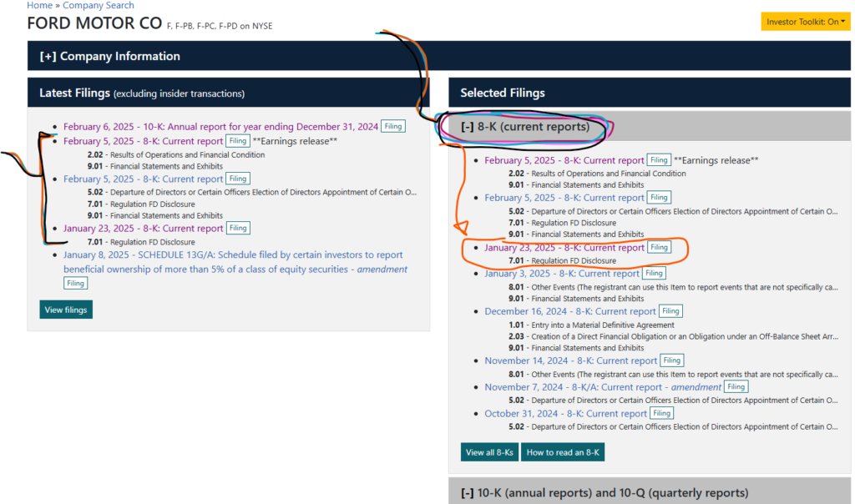Click the View filings button
Screen dimensions: 855x504
[x=66, y=310]
